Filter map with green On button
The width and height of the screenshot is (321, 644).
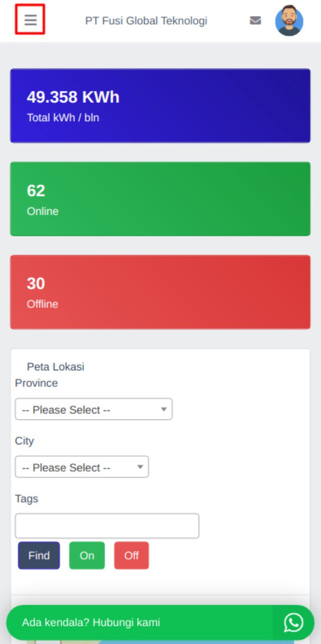point(87,555)
